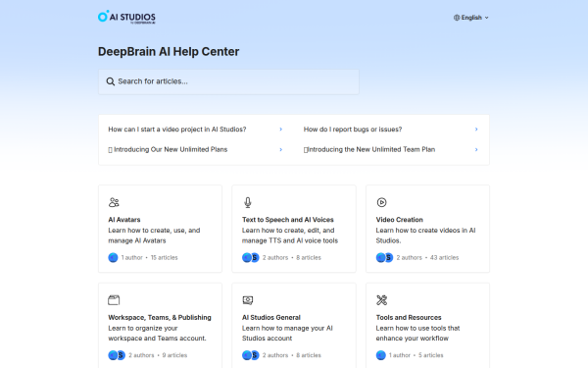Focus the Search for articles field
This screenshot has height=368, width=588.
(x=228, y=81)
